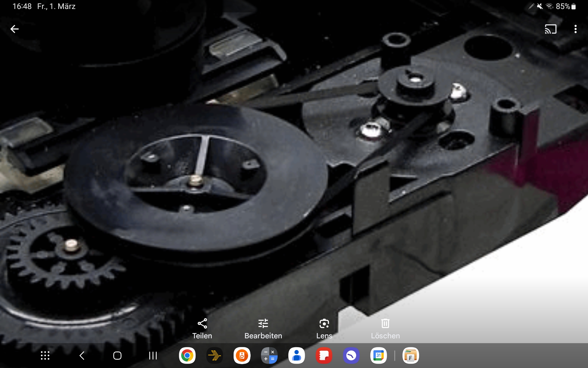
Task: Open the app drawer grid icon
Action: [x=45, y=356]
